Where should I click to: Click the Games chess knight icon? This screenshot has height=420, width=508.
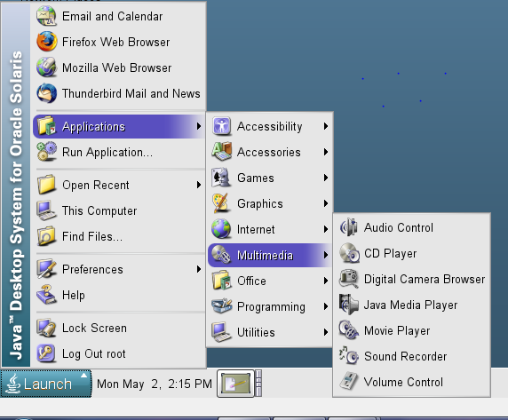click(x=222, y=178)
